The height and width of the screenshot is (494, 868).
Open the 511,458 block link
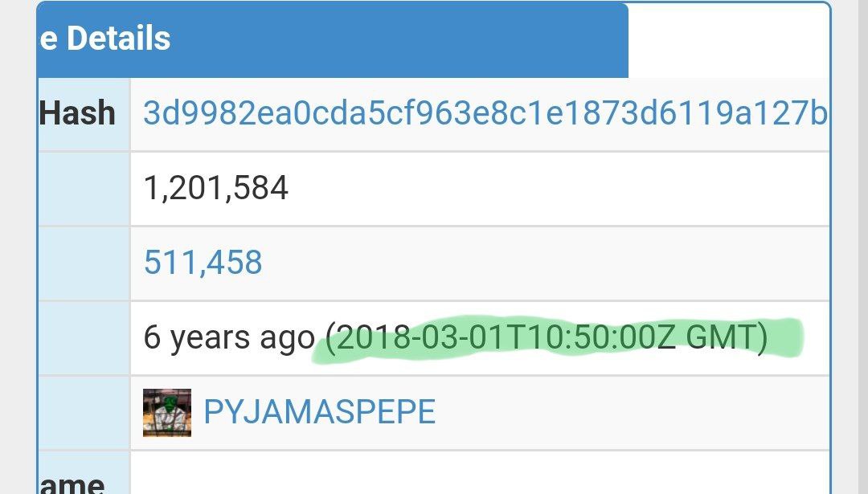pyautogui.click(x=203, y=262)
